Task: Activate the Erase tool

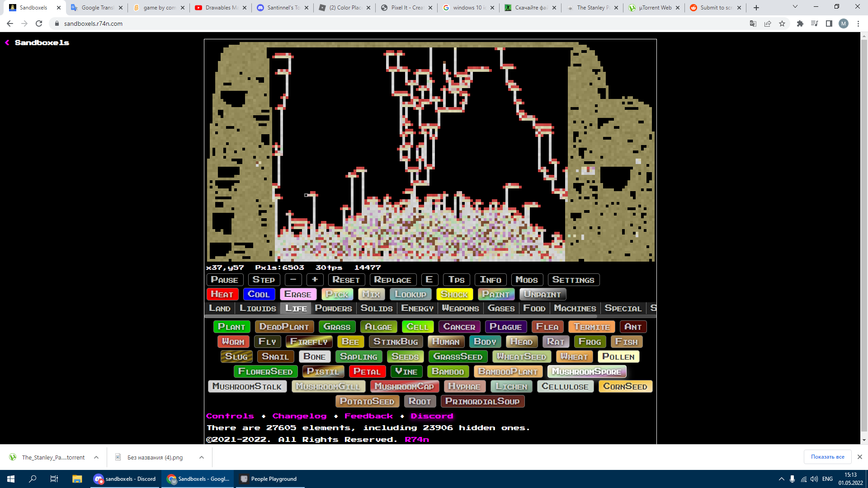Action: (298, 294)
